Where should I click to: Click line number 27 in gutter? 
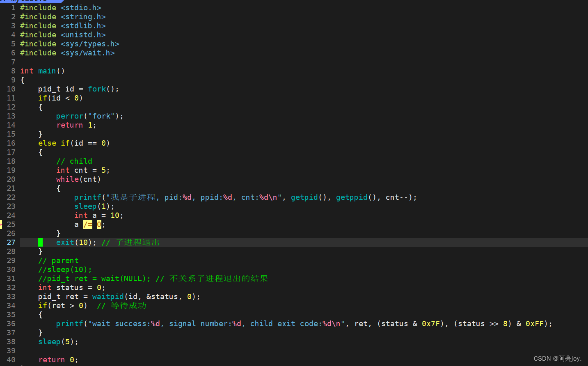[x=11, y=242]
